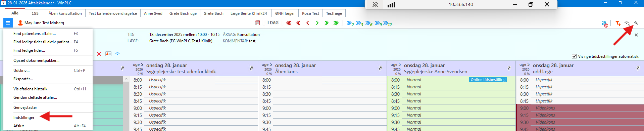The image size is (644, 131).
Task: Click the red X delete icon in info panel
Action: pyautogui.click(x=99, y=54)
